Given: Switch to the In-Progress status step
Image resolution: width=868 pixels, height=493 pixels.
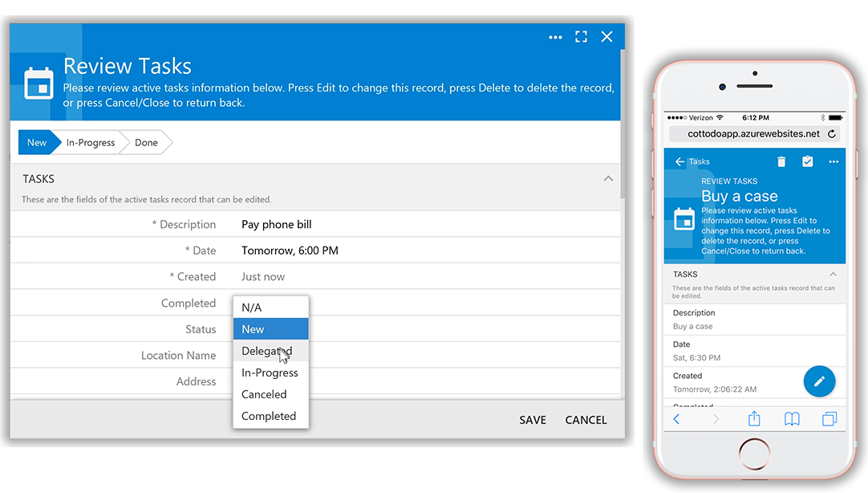Looking at the screenshot, I should click(x=91, y=142).
